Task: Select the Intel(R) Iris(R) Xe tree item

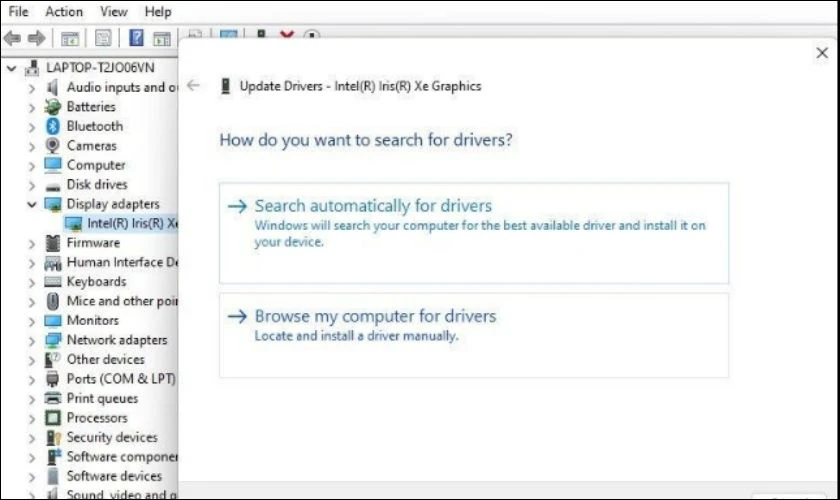Action: (132, 223)
